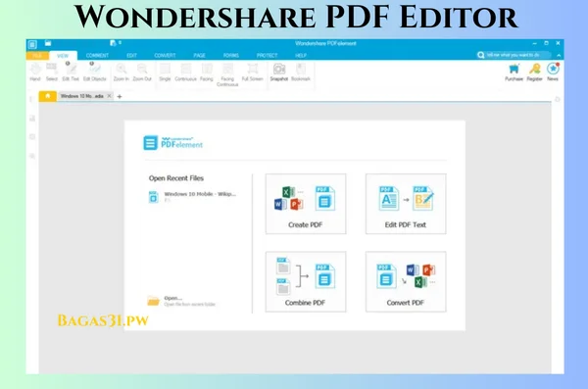Click the Combine PDF tile
Viewport: 588px width, 389px height.
pyautogui.click(x=306, y=282)
